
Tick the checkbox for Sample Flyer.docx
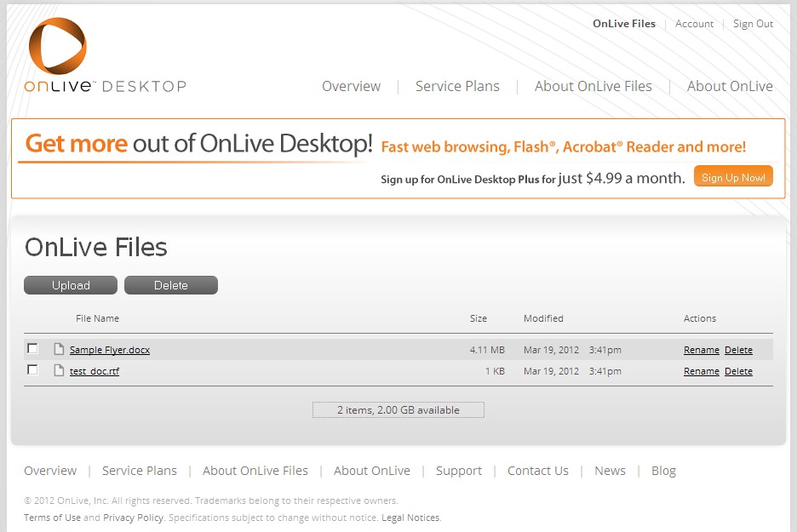[32, 349]
